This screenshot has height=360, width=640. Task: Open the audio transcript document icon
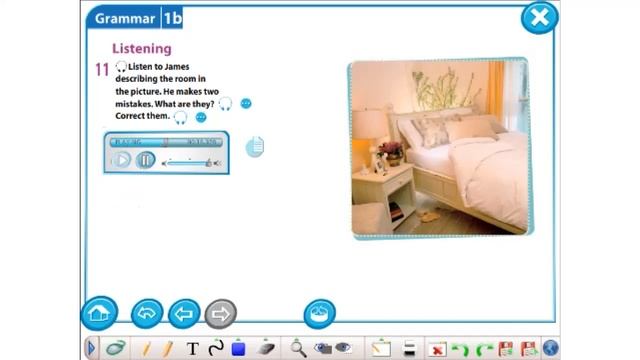255,147
